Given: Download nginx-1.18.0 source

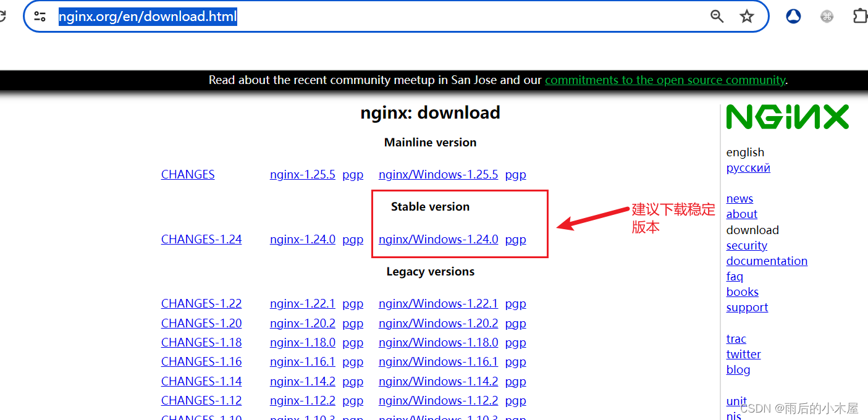Looking at the screenshot, I should pos(303,343).
